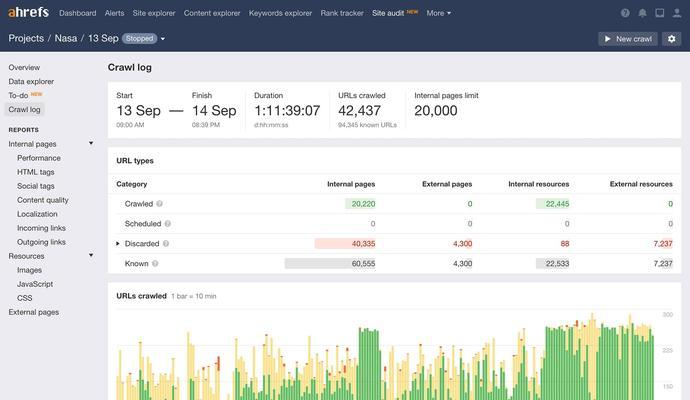Start a New crawl
The width and height of the screenshot is (690, 400).
click(x=628, y=39)
